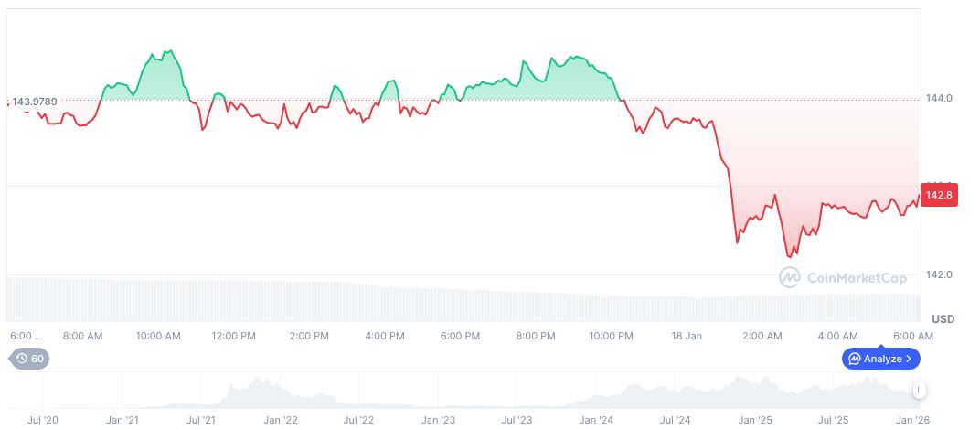
Task: Click the 144.0 price axis label
Action: 939,98
